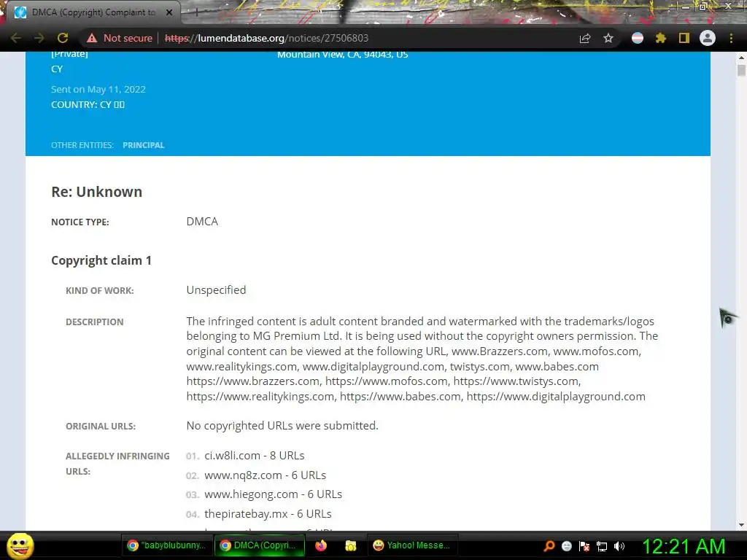
Task: Open Firefox from the taskbar
Action: click(x=321, y=545)
